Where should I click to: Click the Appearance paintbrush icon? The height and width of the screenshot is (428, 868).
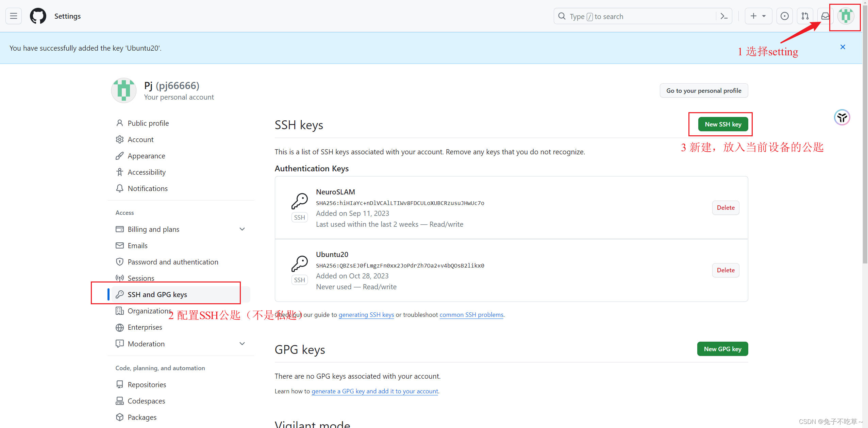120,156
